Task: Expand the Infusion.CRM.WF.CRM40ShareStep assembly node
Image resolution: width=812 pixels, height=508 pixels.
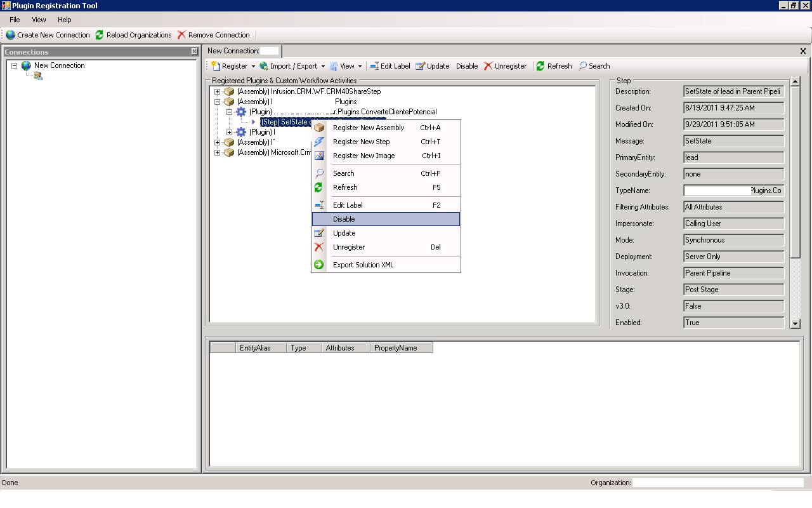Action: (x=218, y=91)
